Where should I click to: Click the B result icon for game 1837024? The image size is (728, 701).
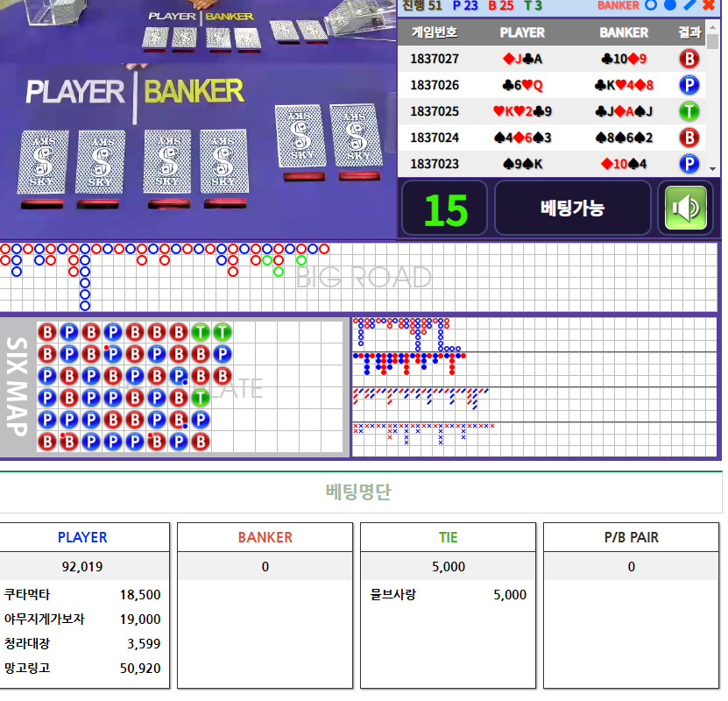(689, 138)
